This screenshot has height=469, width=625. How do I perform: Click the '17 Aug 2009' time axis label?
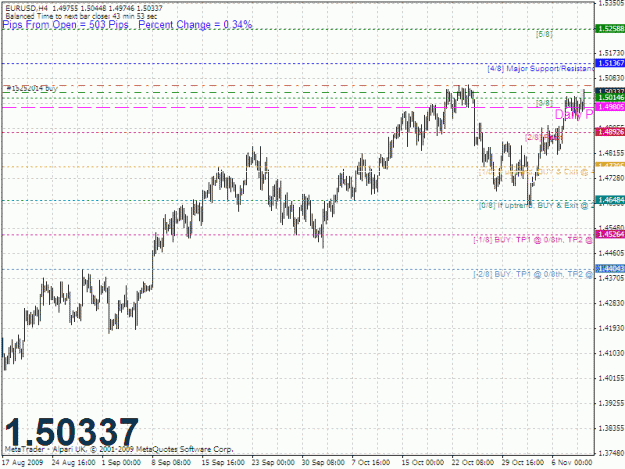tap(22, 463)
